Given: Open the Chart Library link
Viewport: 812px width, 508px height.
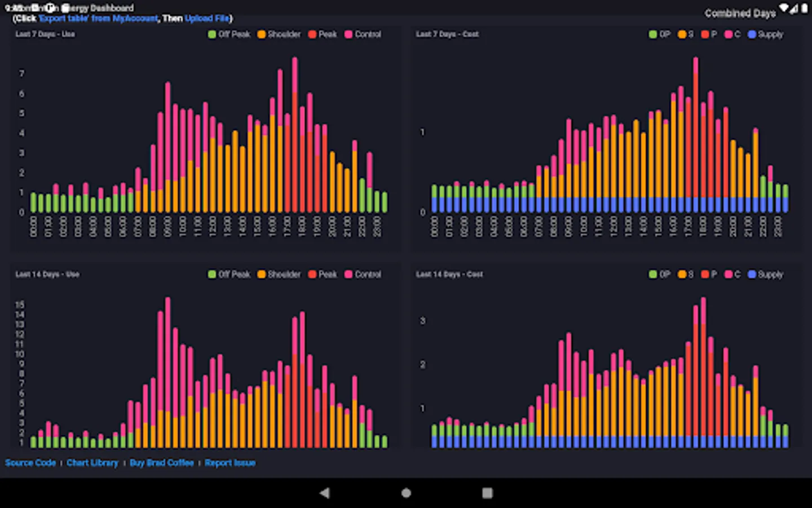Looking at the screenshot, I should (x=92, y=463).
